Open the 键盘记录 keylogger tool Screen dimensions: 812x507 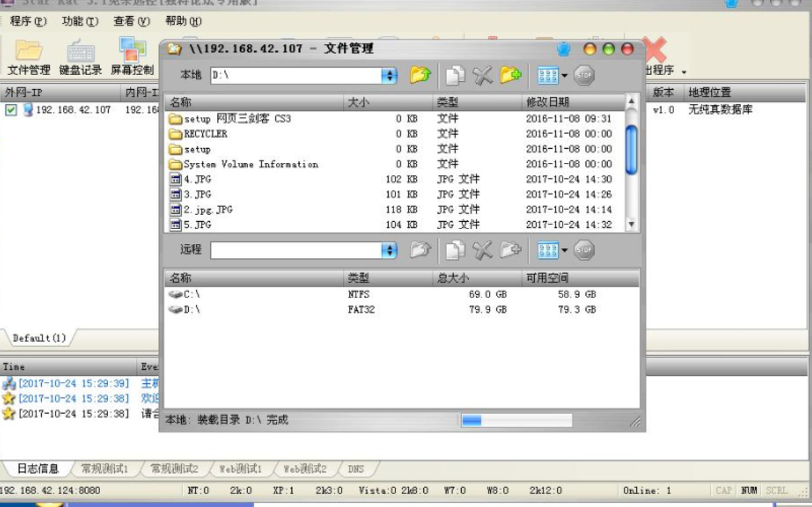tap(80, 57)
